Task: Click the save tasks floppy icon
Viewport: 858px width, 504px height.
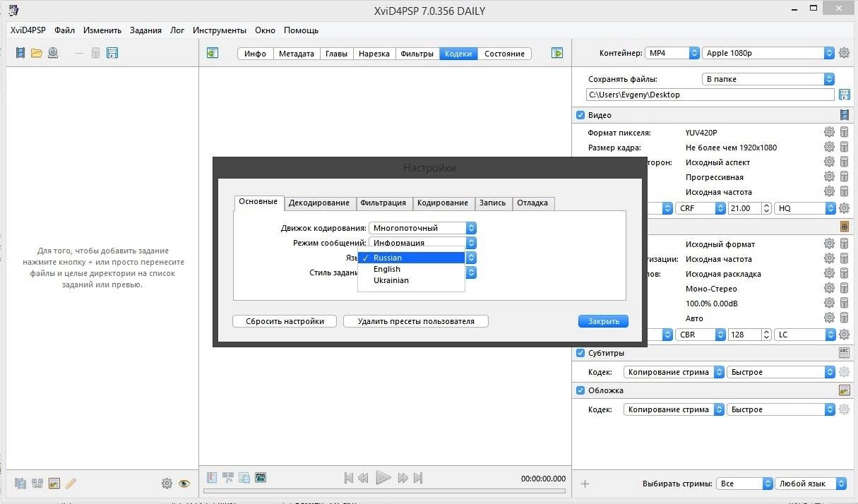Action: (112, 53)
